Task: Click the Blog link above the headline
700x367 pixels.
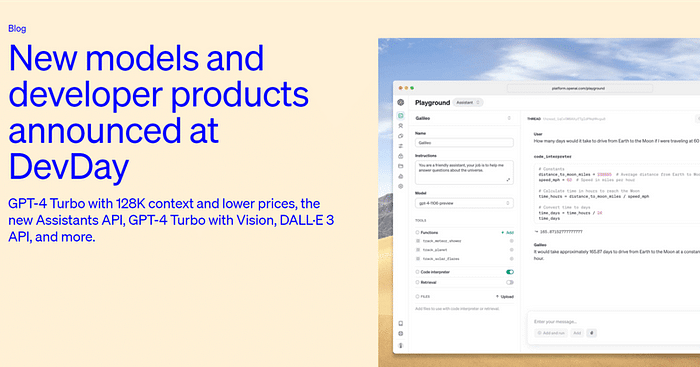Action: click(17, 29)
